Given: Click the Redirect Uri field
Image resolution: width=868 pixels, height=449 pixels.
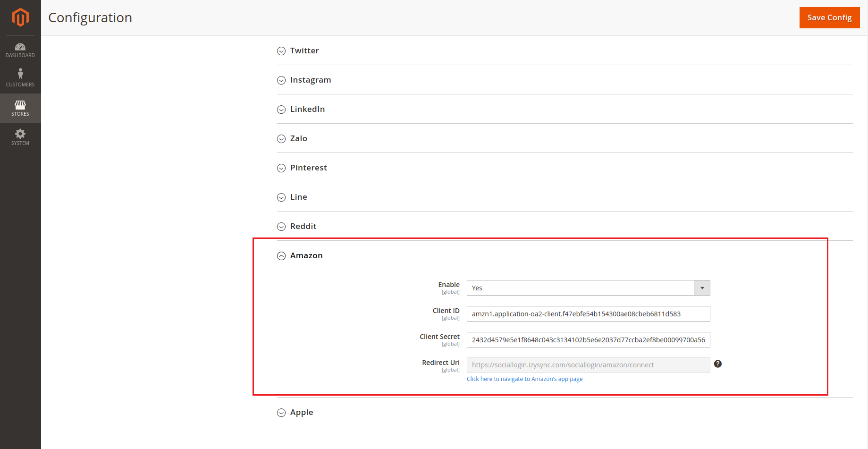Looking at the screenshot, I should tap(588, 365).
